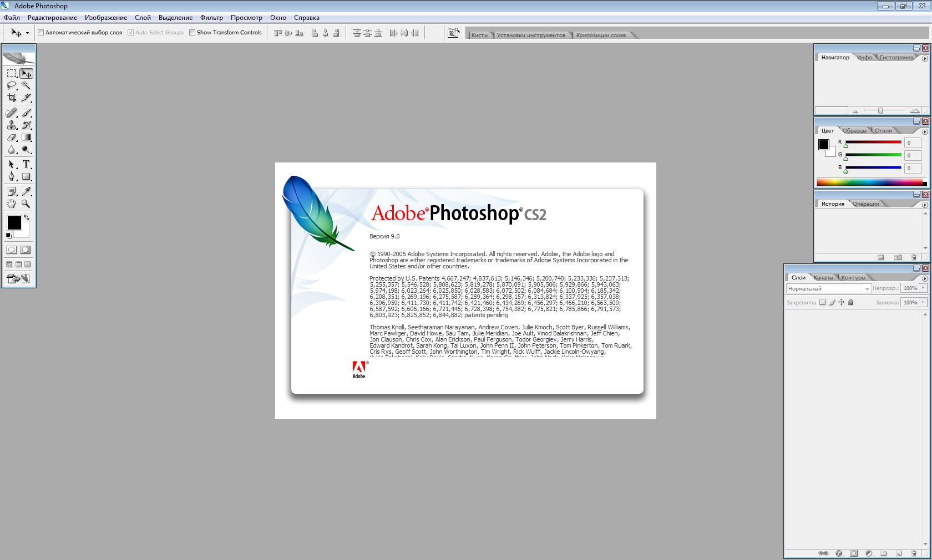The image size is (932, 560).
Task: Select the Lasso tool
Action: 12,85
